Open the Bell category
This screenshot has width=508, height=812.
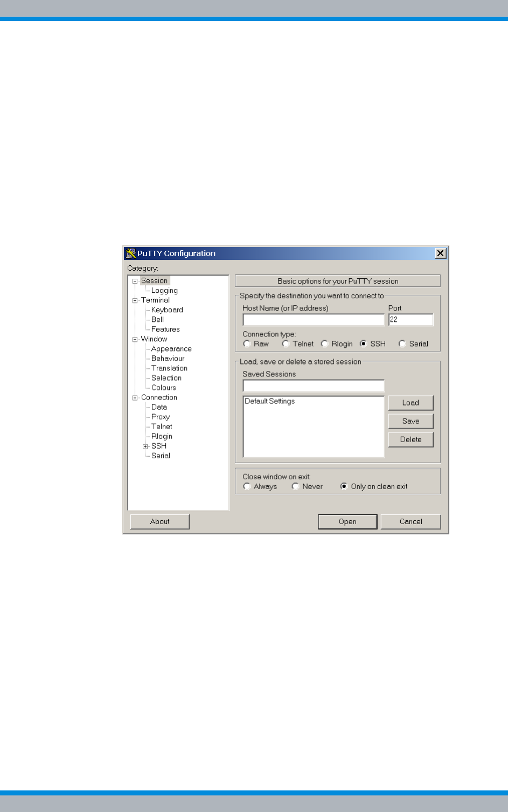click(x=157, y=320)
